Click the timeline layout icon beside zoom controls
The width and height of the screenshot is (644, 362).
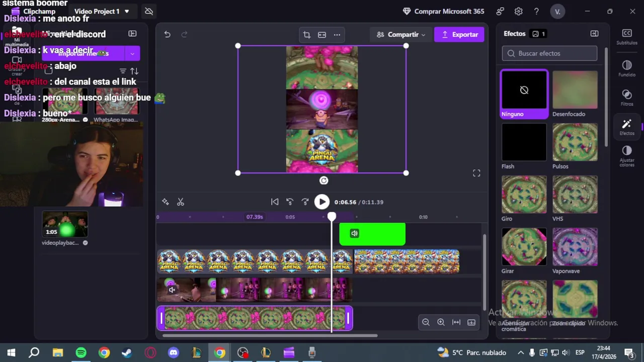[471, 322]
